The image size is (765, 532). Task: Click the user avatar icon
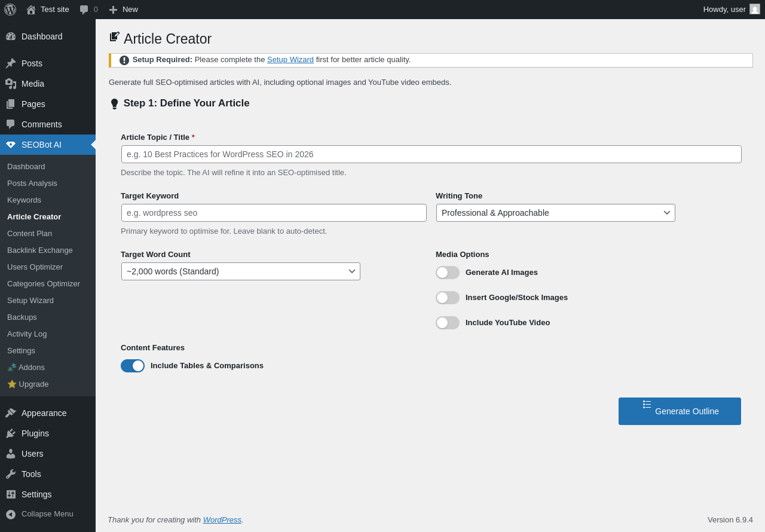(x=755, y=10)
